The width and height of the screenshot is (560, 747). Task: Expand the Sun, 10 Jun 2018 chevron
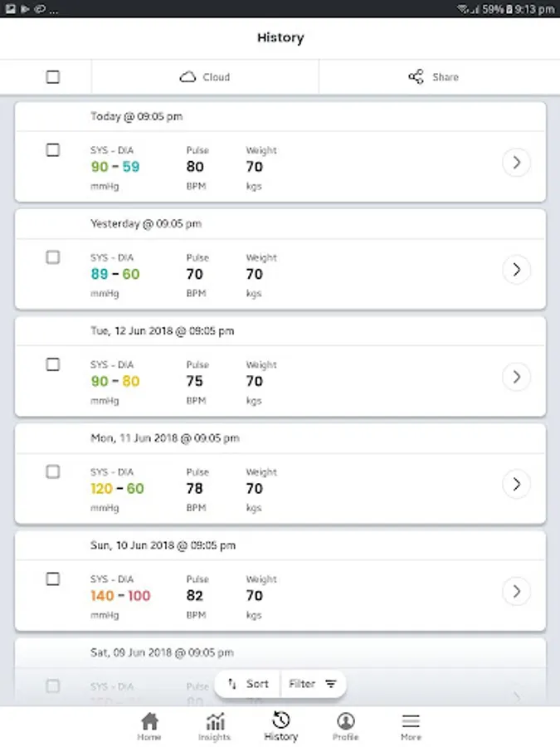click(516, 591)
